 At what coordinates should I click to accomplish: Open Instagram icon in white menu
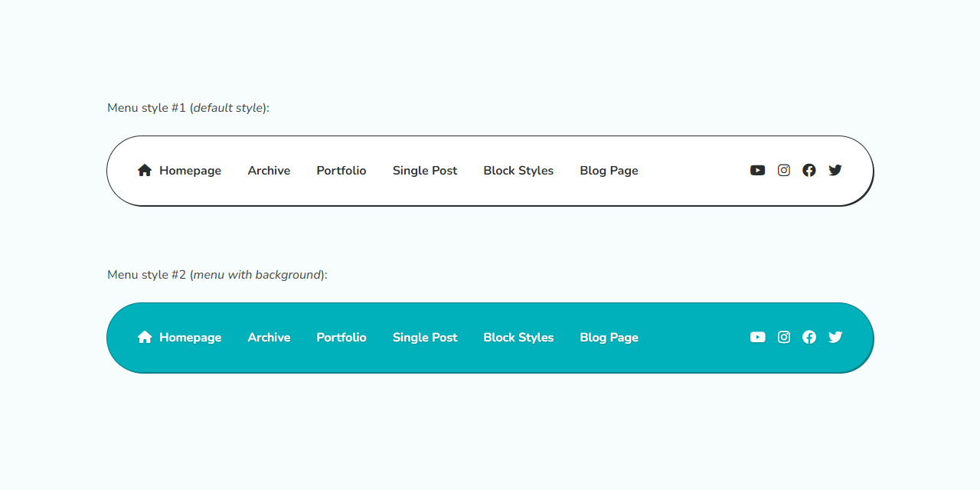coord(783,170)
